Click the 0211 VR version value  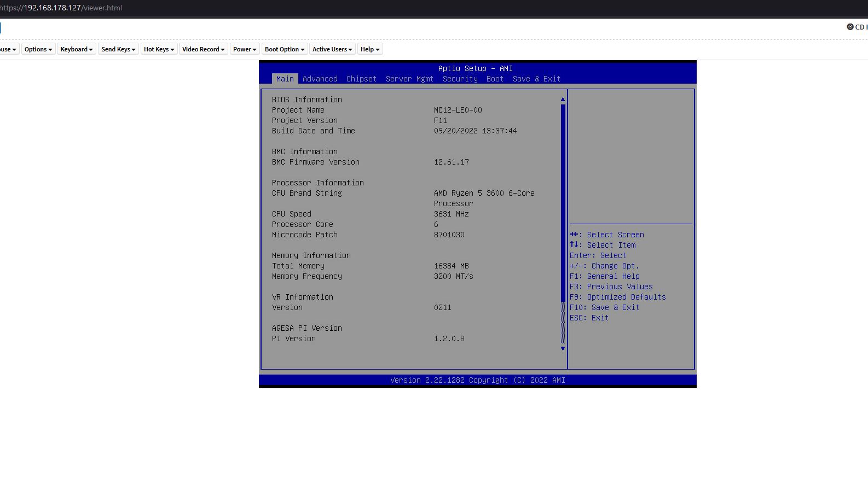[443, 307]
